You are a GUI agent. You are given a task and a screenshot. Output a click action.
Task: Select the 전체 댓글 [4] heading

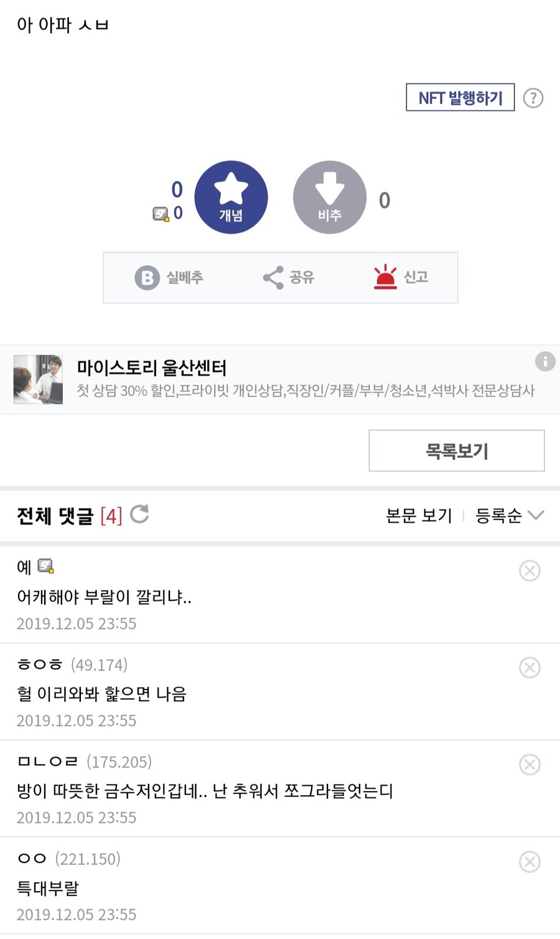coord(68,515)
